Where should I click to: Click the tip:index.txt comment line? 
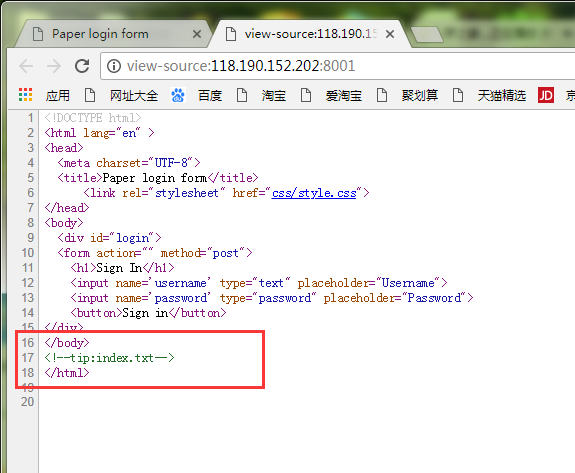click(110, 358)
